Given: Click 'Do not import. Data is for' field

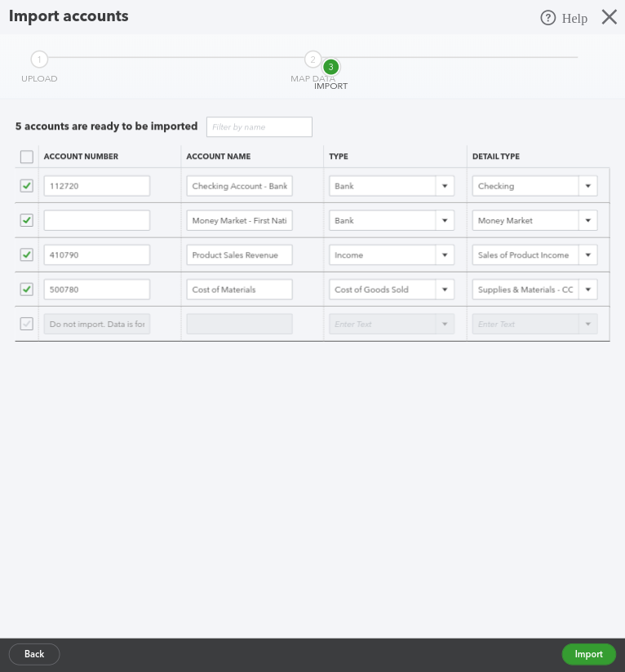Looking at the screenshot, I should point(97,324).
